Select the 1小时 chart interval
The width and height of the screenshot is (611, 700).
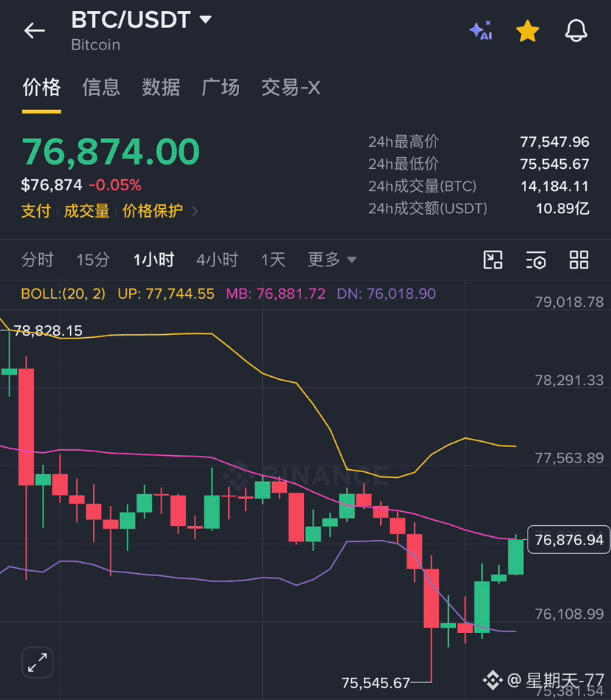[154, 260]
